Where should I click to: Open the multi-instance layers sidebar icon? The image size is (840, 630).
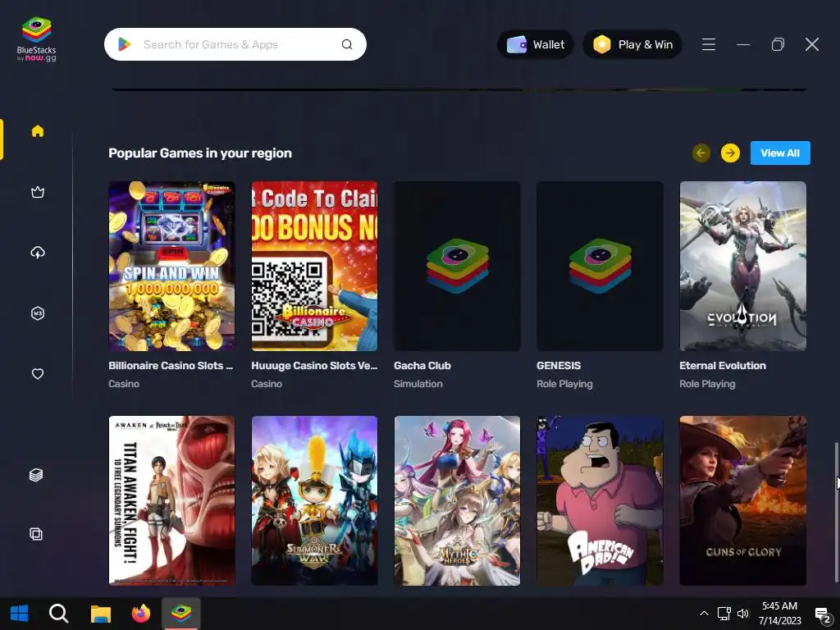(x=36, y=475)
